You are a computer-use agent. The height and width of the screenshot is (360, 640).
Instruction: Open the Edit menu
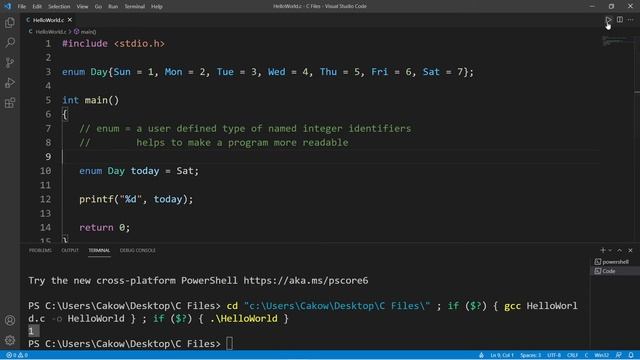click(37, 6)
